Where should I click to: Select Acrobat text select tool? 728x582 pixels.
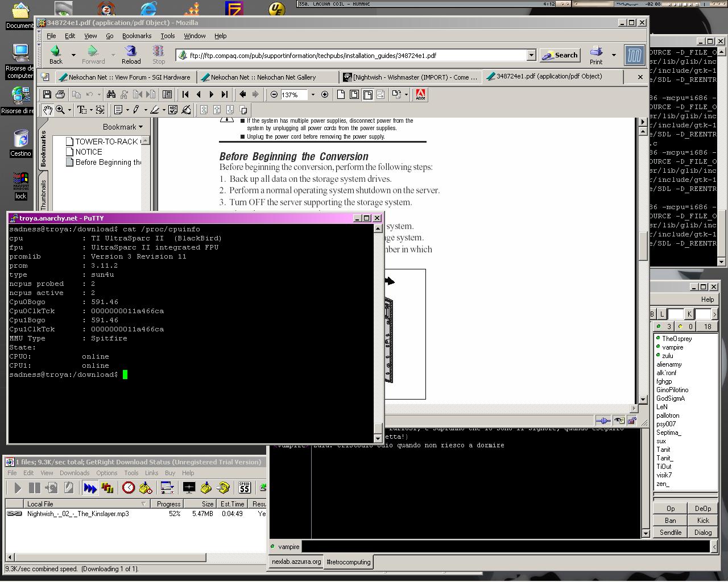tap(81, 110)
